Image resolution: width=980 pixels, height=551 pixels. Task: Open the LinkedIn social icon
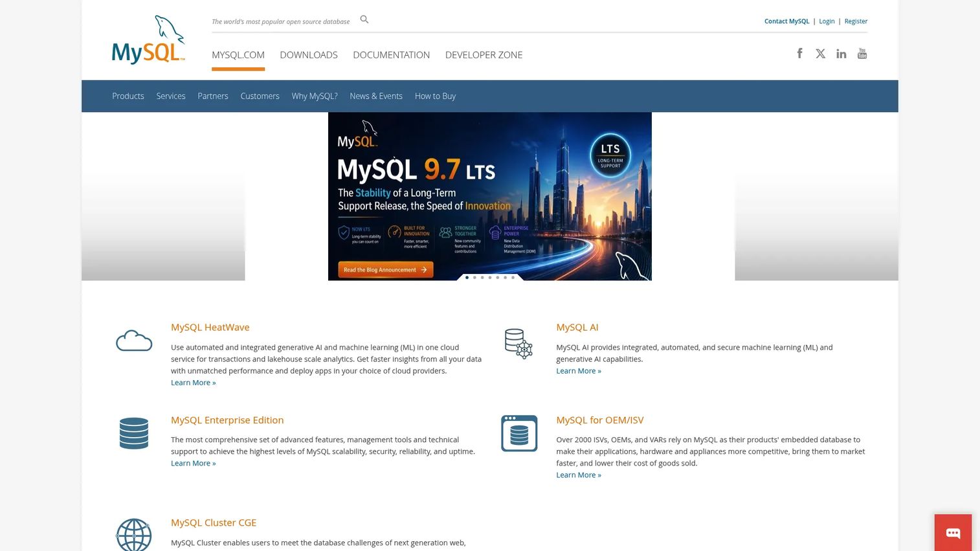[x=841, y=54]
